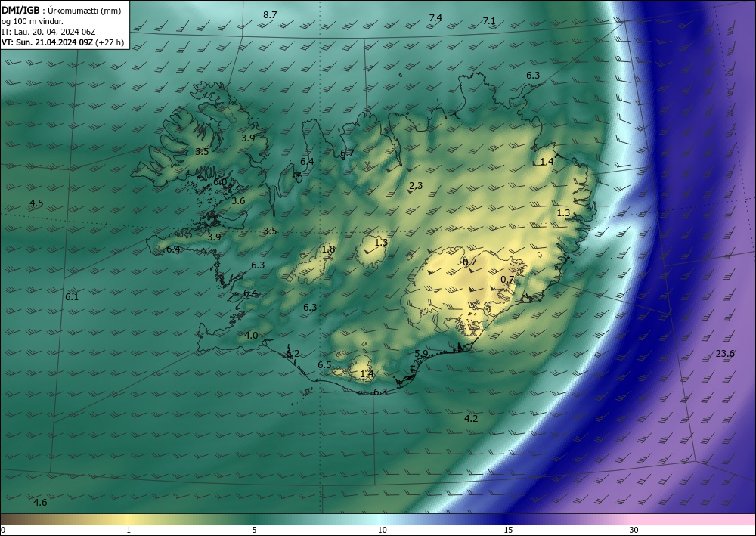Click the 5.9 value on the map

pyautogui.click(x=421, y=353)
